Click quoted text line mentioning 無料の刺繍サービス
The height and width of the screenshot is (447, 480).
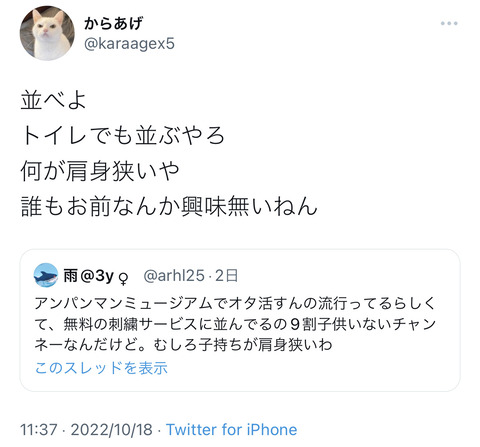[x=235, y=324]
